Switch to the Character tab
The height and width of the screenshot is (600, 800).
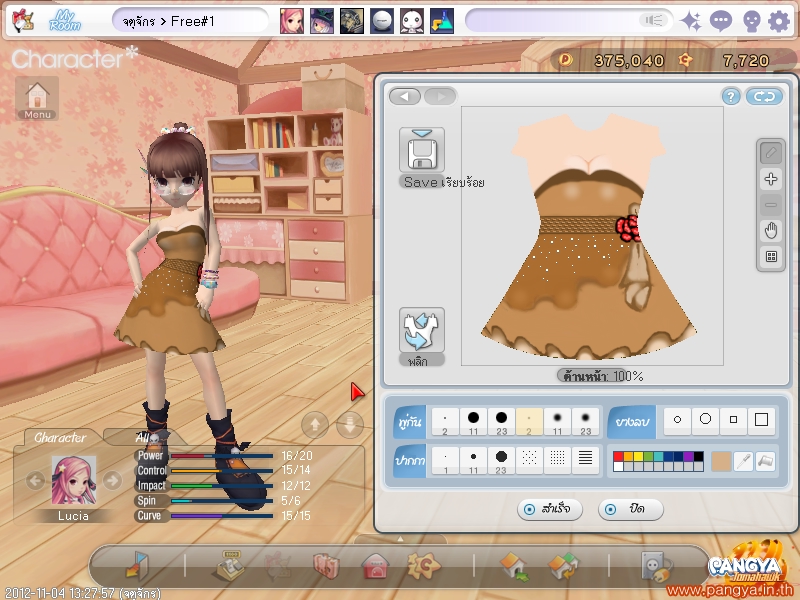click(60, 437)
